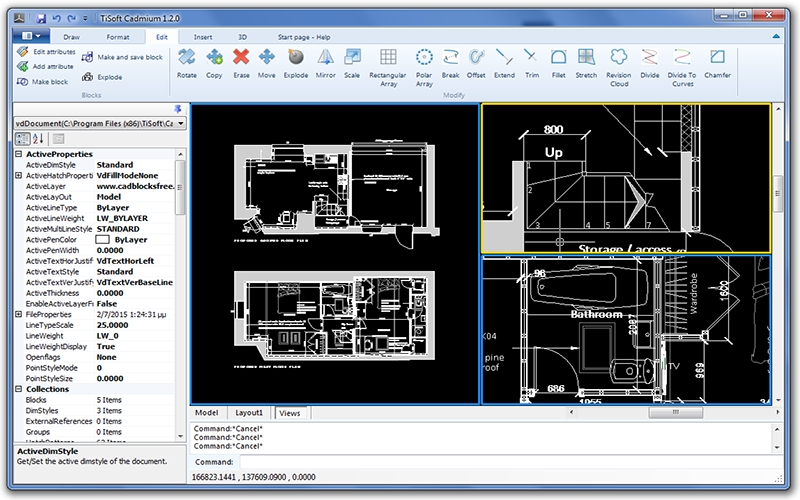Select the Chamfer tool
The image size is (800, 500).
(717, 63)
